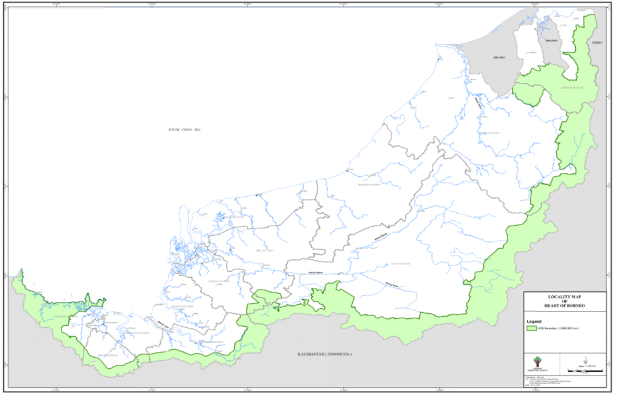
Task: Click the Kalimantan (Indonesia) label
Action: point(324,355)
